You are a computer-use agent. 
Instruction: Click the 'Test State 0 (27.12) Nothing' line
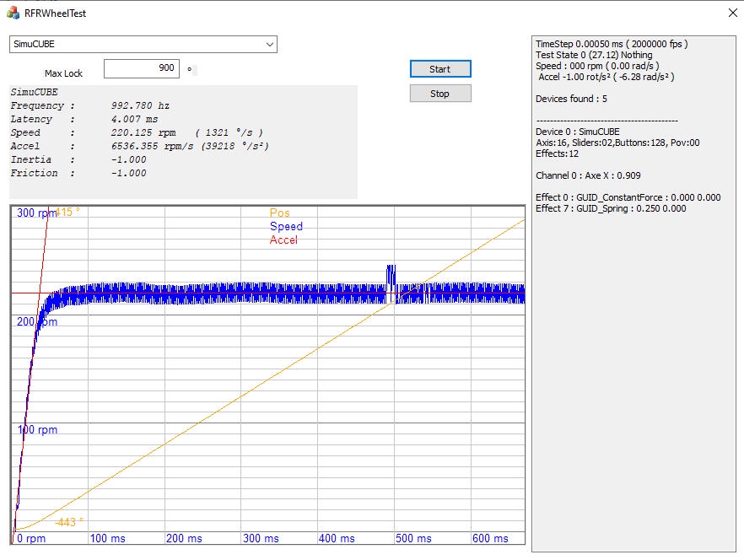594,55
